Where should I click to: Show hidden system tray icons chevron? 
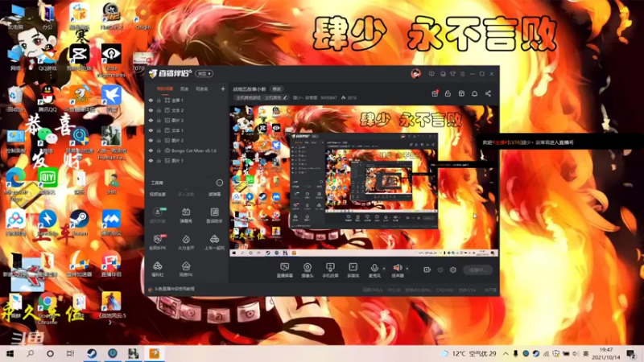pyautogui.click(x=506, y=353)
